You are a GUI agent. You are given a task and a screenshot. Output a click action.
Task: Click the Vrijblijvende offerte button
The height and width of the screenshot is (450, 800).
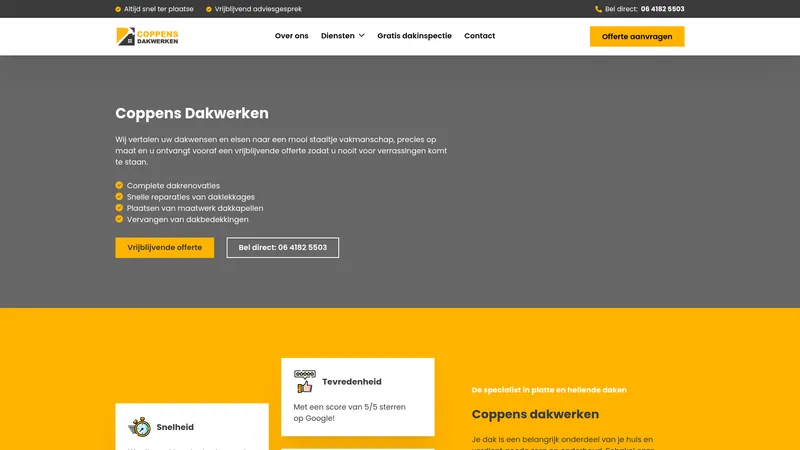tap(165, 247)
